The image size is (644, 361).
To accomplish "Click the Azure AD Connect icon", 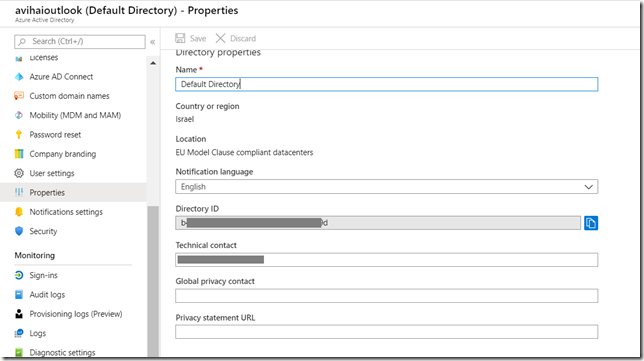I will click(x=19, y=77).
